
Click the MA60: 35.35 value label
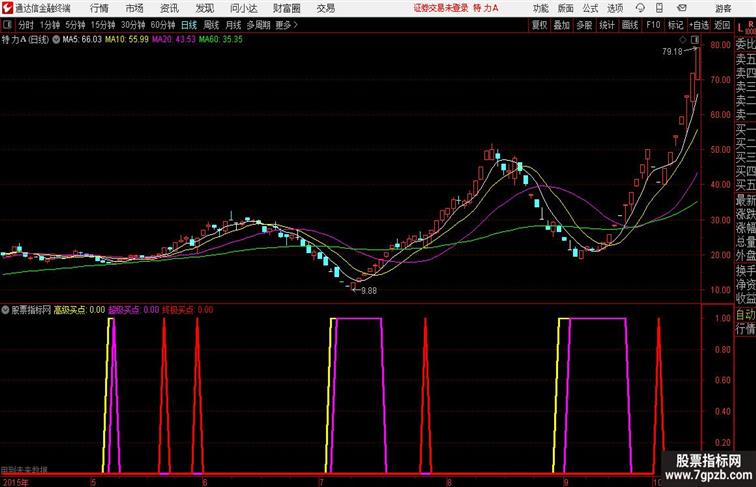[x=220, y=40]
